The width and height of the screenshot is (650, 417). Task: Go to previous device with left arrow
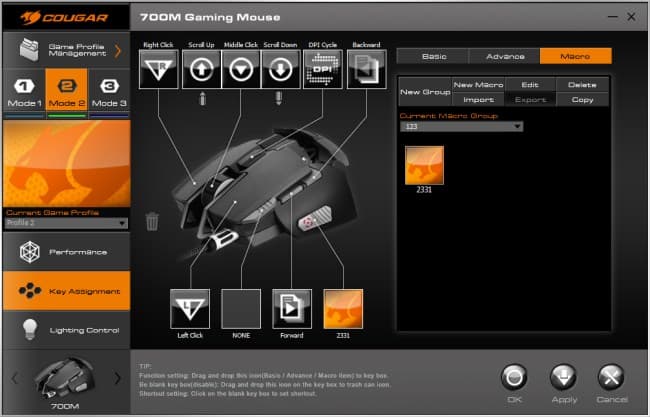click(x=15, y=378)
